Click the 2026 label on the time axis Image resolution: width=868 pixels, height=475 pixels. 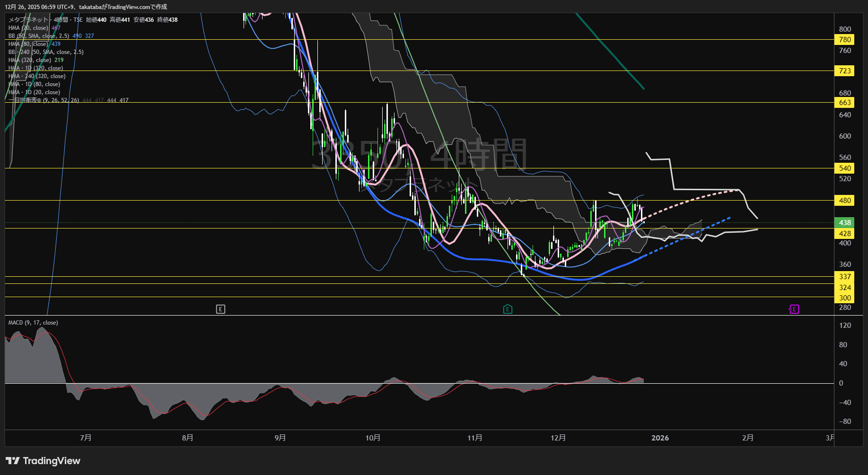coord(660,438)
